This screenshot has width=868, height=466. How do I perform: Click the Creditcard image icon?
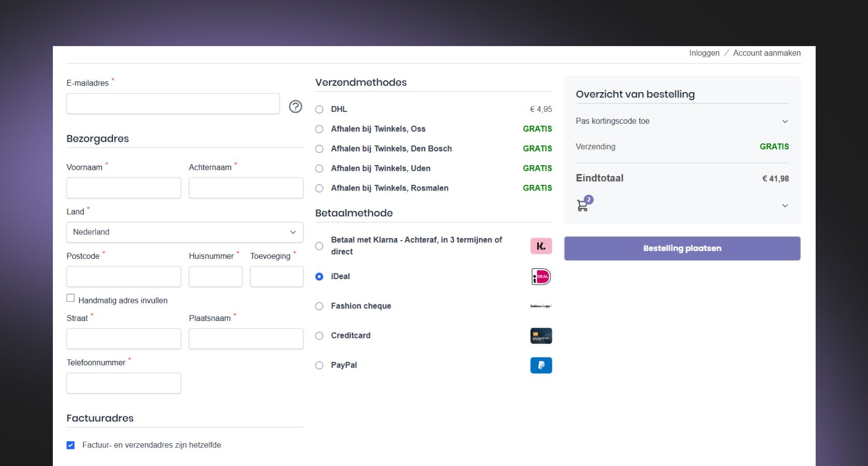tap(541, 336)
